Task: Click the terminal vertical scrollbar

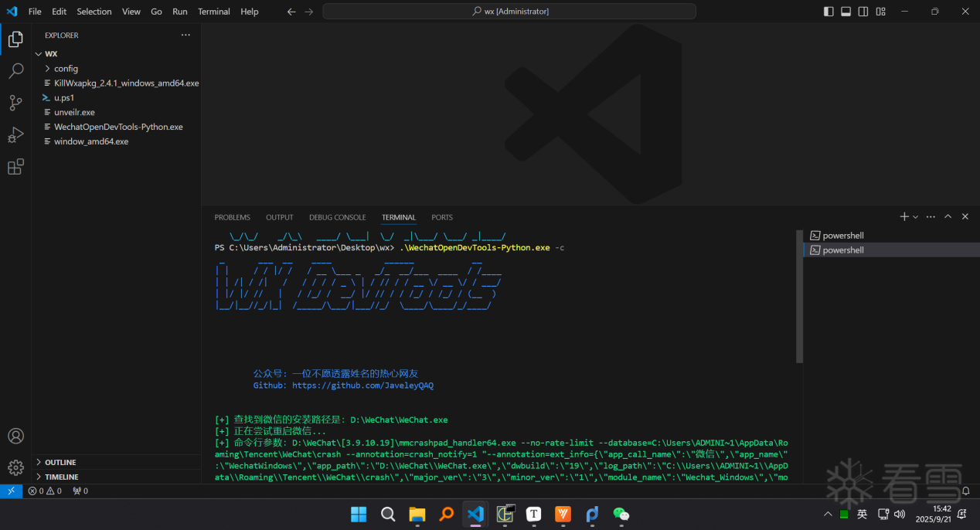Action: coord(800,297)
